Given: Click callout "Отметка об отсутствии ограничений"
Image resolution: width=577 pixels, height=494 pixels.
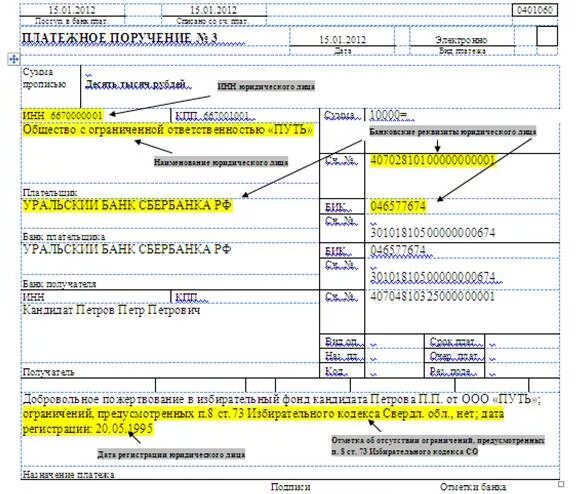Looking at the screenshot, I should click(438, 446).
